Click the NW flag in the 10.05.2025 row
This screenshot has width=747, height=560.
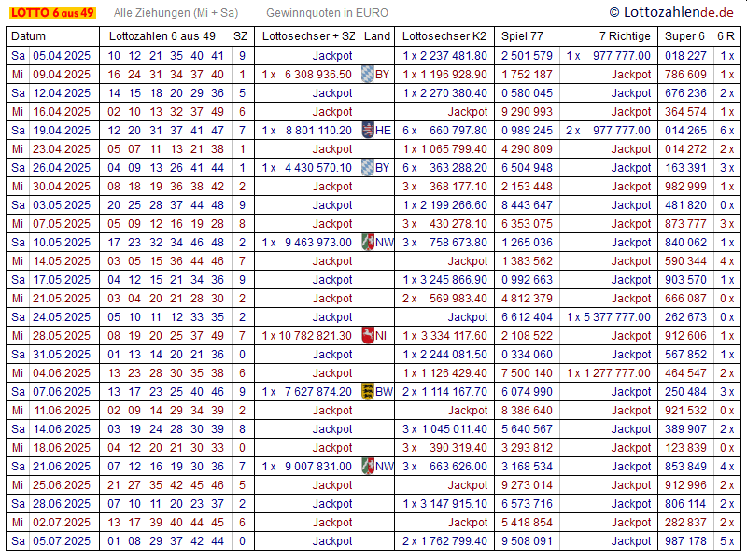tap(368, 243)
